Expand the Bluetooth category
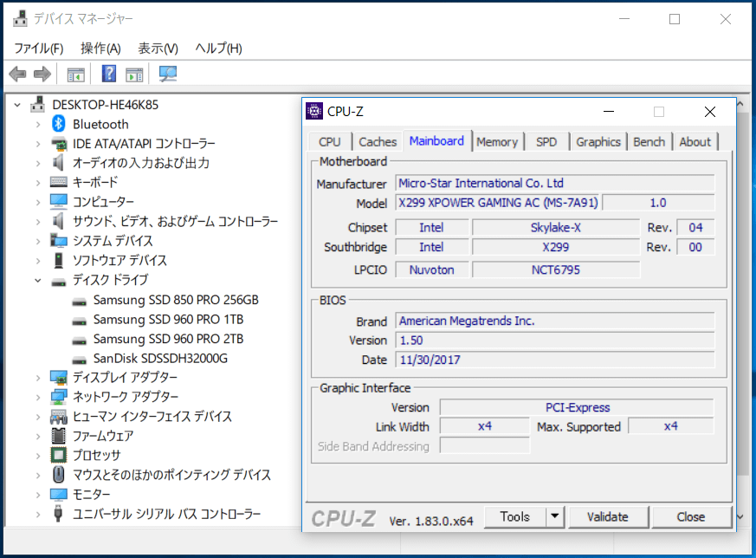This screenshot has width=756, height=558. click(38, 125)
